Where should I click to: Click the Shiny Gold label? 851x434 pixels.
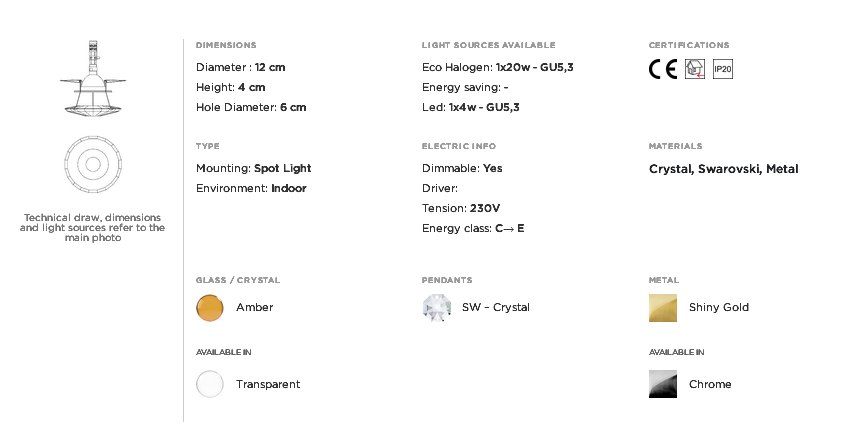719,307
